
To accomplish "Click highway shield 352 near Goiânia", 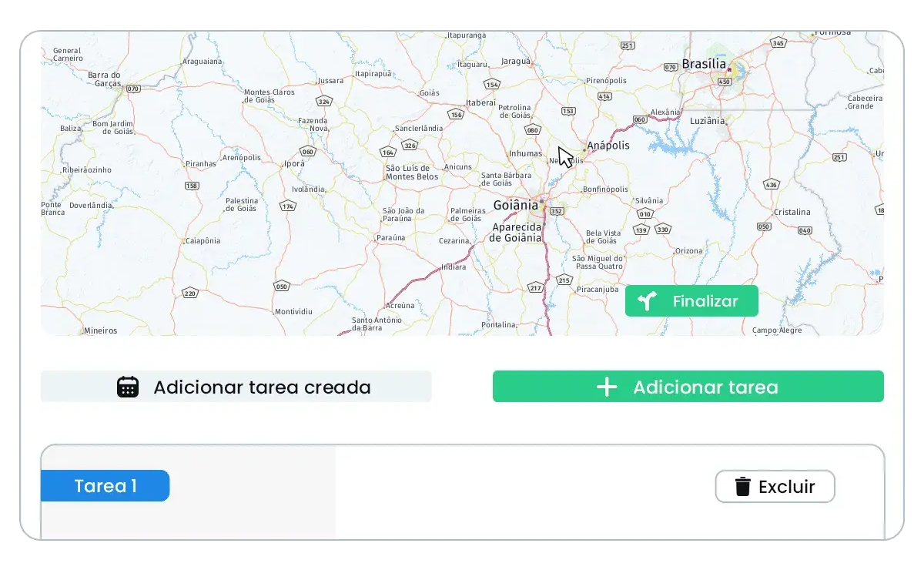I will click(x=557, y=210).
